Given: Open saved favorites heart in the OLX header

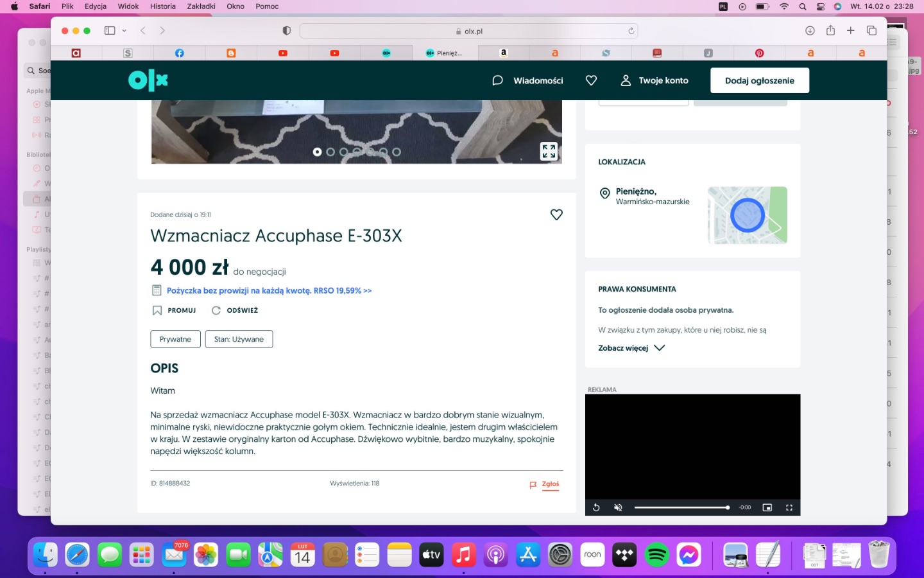Looking at the screenshot, I should pyautogui.click(x=592, y=80).
